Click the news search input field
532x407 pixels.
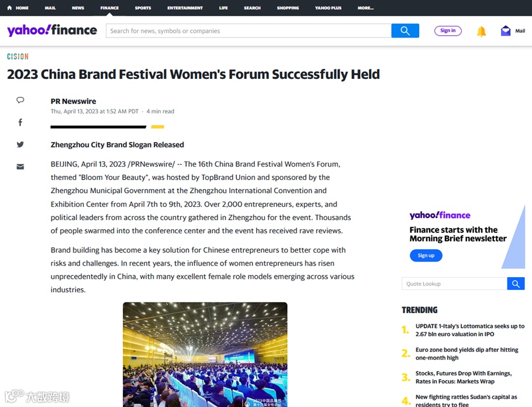(x=248, y=31)
